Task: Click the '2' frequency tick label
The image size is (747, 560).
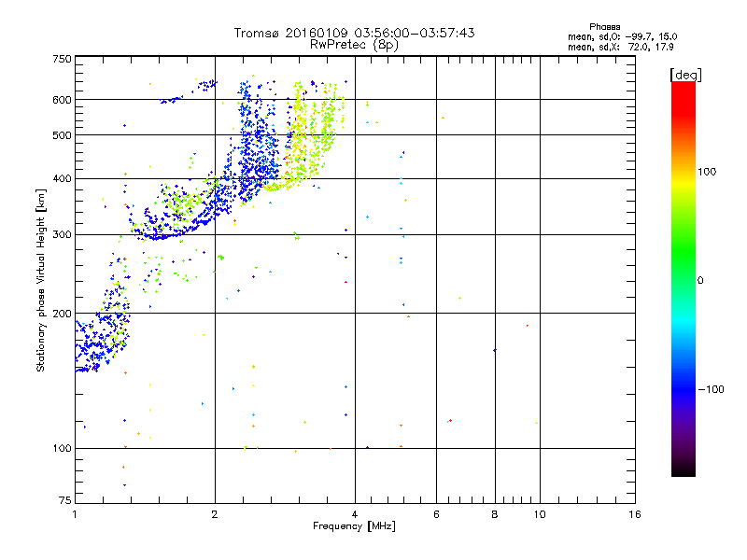Action: point(215,514)
